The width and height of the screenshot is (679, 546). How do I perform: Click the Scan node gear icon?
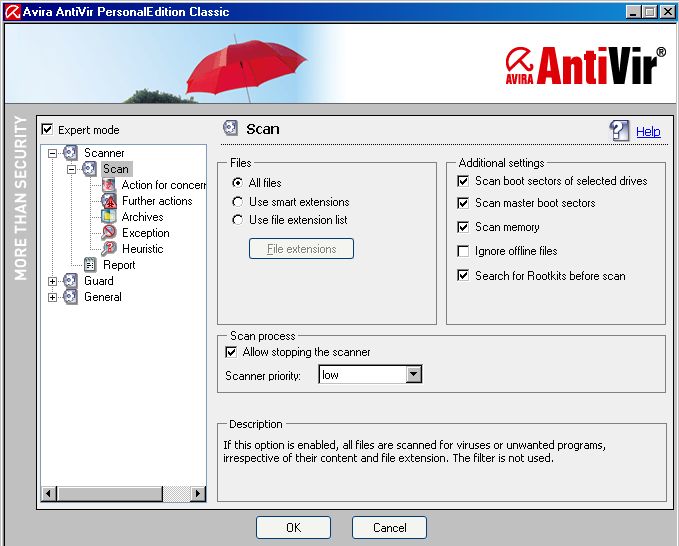[x=90, y=169]
